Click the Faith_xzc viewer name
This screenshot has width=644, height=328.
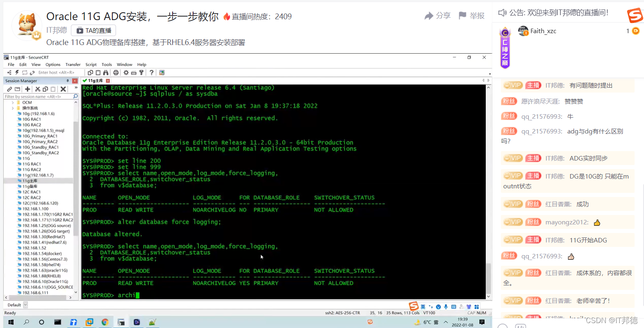[x=543, y=31]
